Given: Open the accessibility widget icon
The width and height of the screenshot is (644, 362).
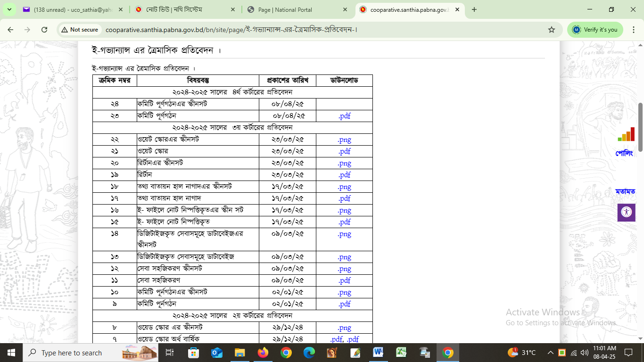Looking at the screenshot, I should [x=626, y=212].
